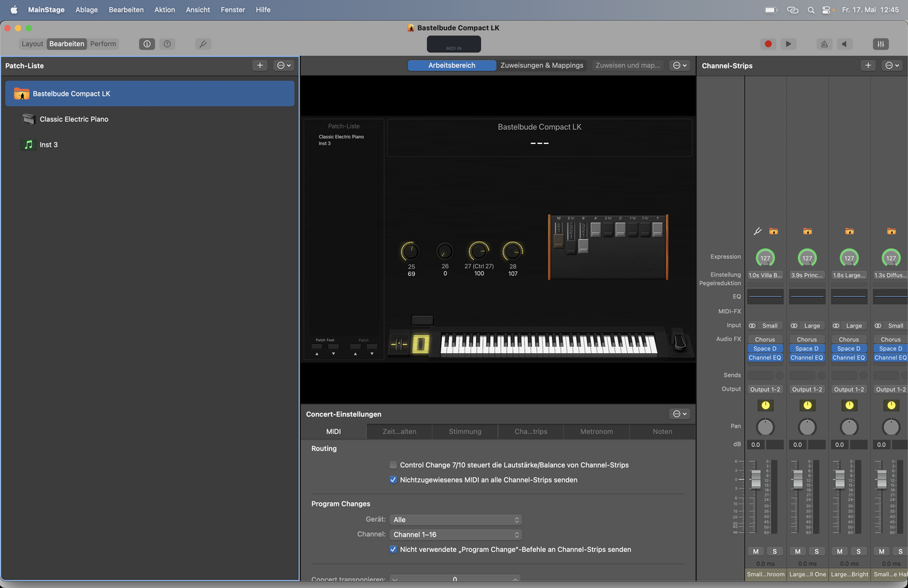Open the Inspector info button in toolbar
The image size is (908, 588).
(147, 44)
